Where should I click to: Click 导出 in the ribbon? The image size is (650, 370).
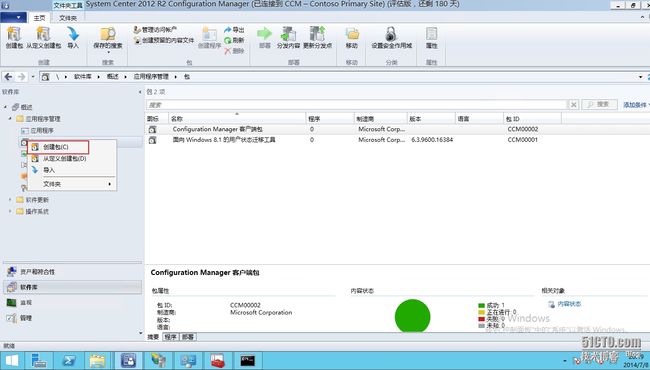(x=234, y=30)
